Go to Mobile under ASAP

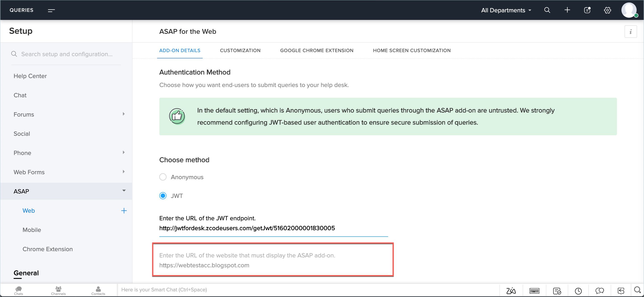[32, 230]
